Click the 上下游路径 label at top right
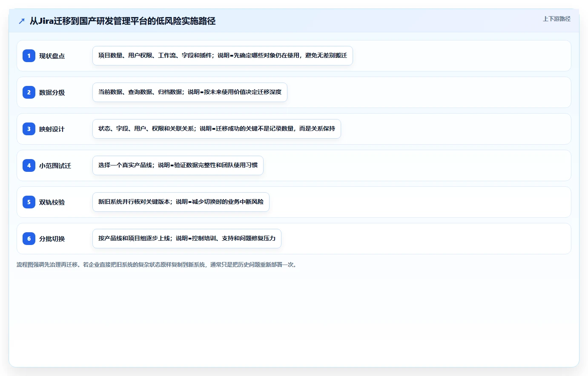 click(556, 19)
